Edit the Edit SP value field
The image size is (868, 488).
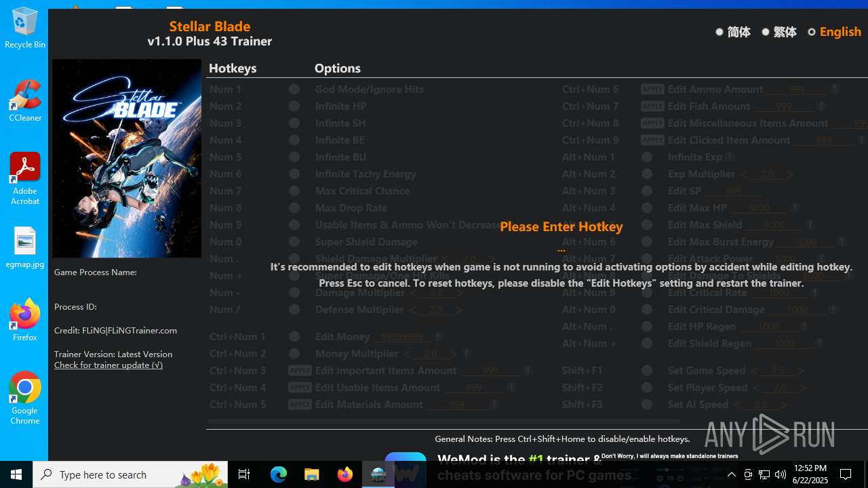[x=734, y=191]
